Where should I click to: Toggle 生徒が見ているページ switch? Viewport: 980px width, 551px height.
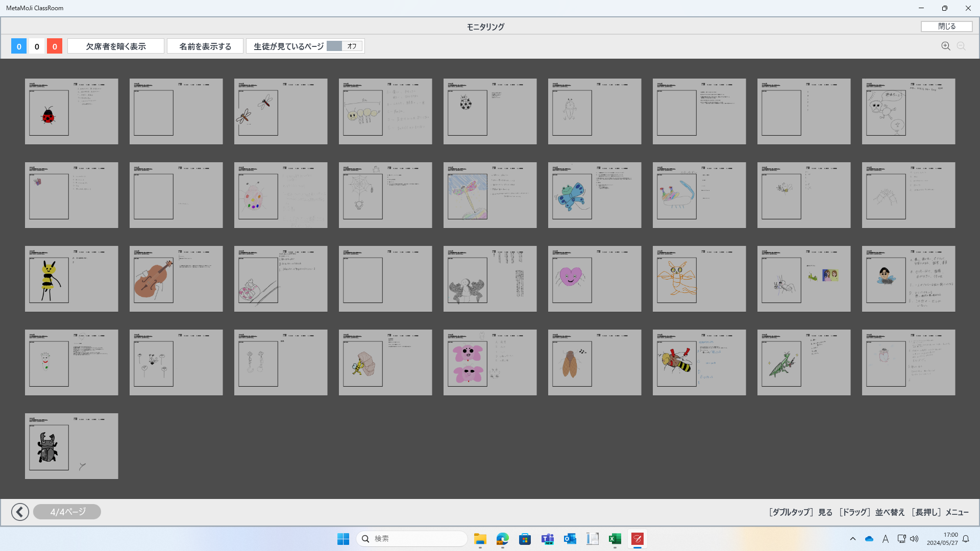345,46
